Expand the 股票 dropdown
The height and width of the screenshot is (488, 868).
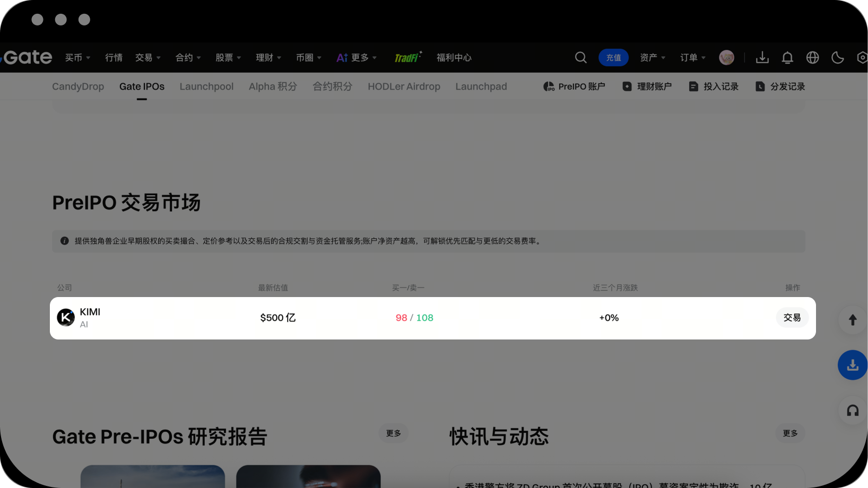tap(228, 57)
